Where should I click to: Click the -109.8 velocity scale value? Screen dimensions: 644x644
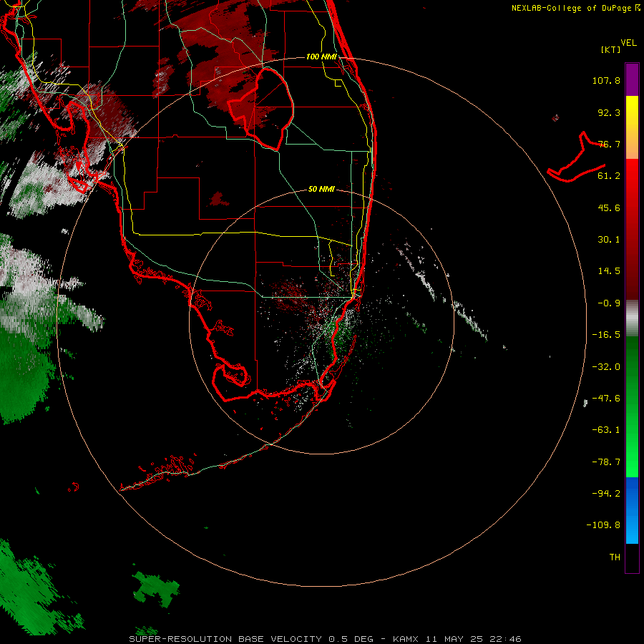click(603, 525)
